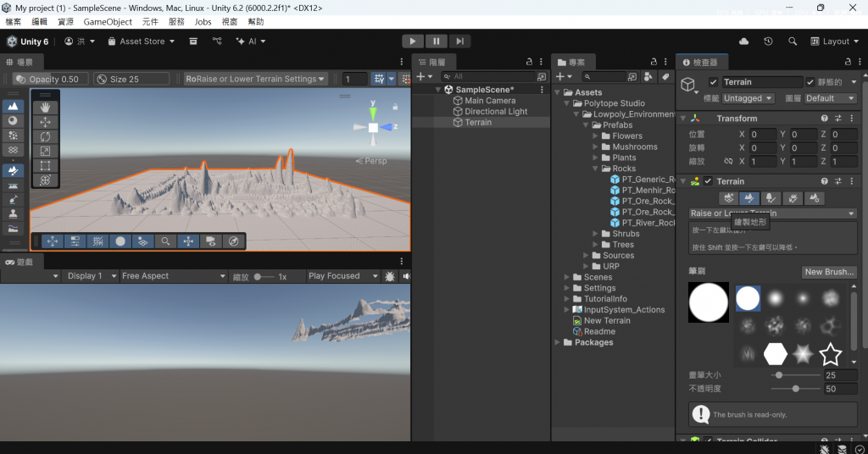The height and width of the screenshot is (454, 868).
Task: Open Raise or Lower Terrain dropdown in Inspector
Action: pyautogui.click(x=772, y=213)
